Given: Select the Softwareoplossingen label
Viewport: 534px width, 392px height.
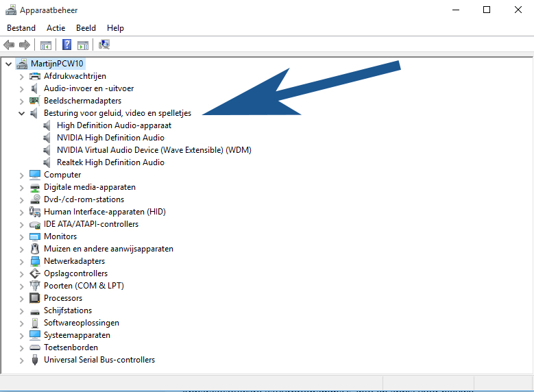Looking at the screenshot, I should [x=82, y=323].
